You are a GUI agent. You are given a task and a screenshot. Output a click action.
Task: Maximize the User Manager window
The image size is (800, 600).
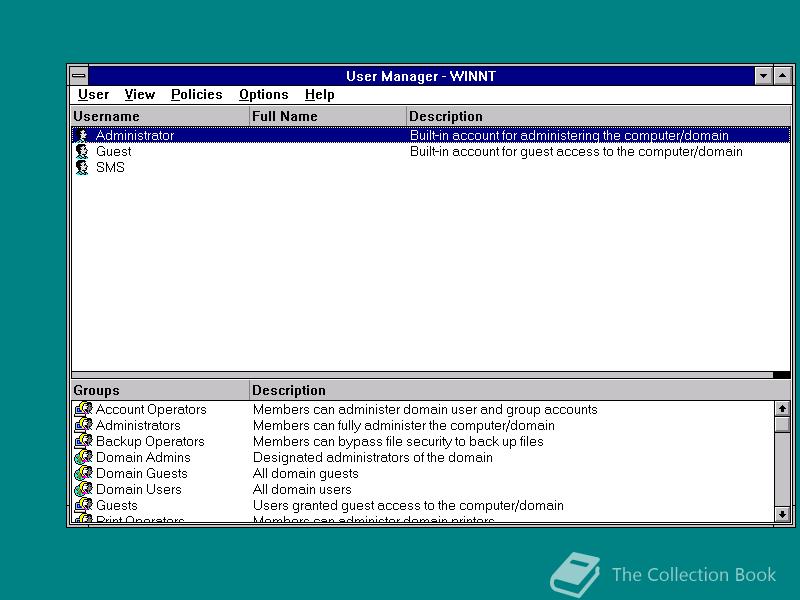pyautogui.click(x=782, y=76)
